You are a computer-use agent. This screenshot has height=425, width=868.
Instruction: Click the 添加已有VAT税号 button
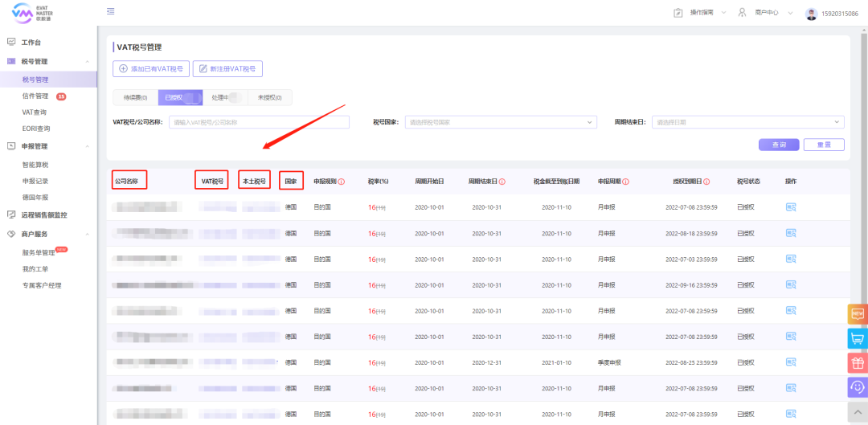pyautogui.click(x=151, y=68)
